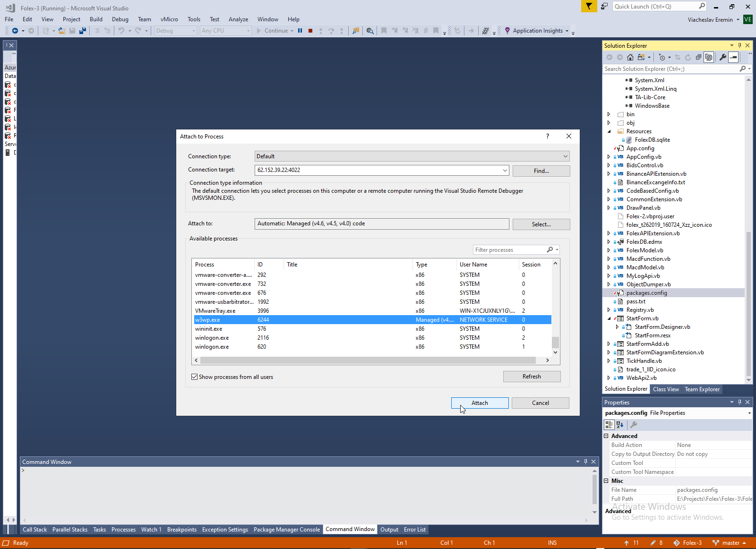Viewport: 756px width, 549px height.
Task: Toggle Preview Selected Items in Solution Explorer
Action: 733,57
